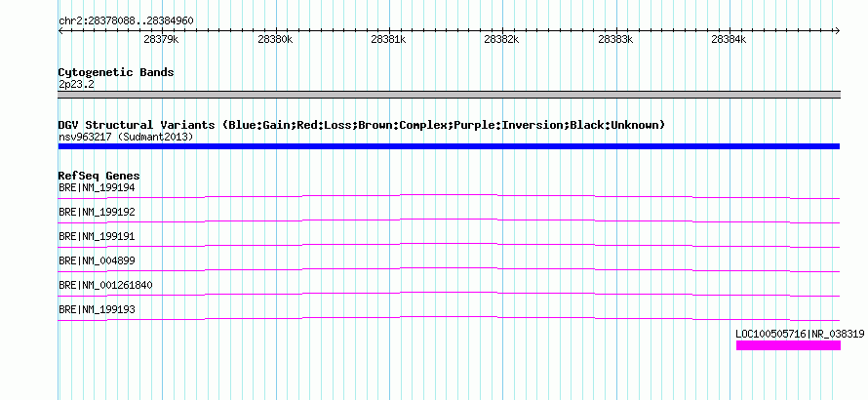This screenshot has height=400, width=868.
Task: Click the 28379k ruler tick label
Action: pos(161,40)
